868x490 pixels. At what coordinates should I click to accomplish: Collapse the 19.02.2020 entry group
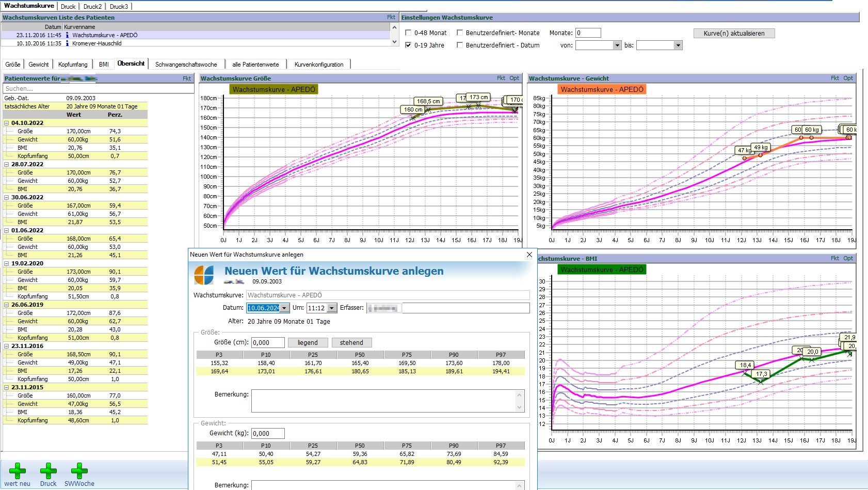[7, 263]
